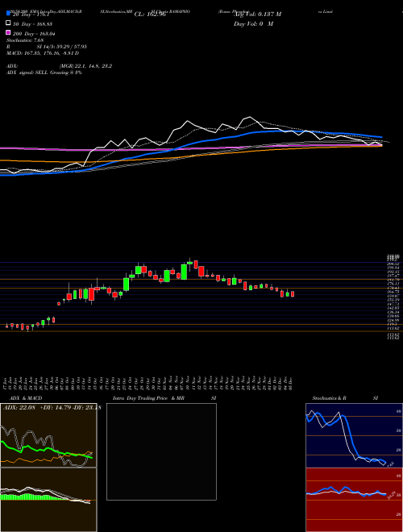This screenshot has width=403, height=532.
Task: Click the peak of the white price line
Action: point(251,117)
